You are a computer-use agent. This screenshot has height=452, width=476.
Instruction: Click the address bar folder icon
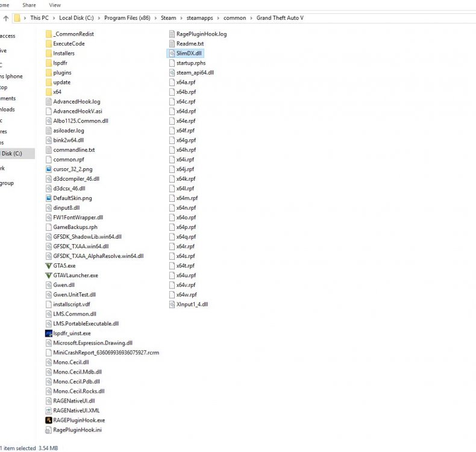click(17, 18)
